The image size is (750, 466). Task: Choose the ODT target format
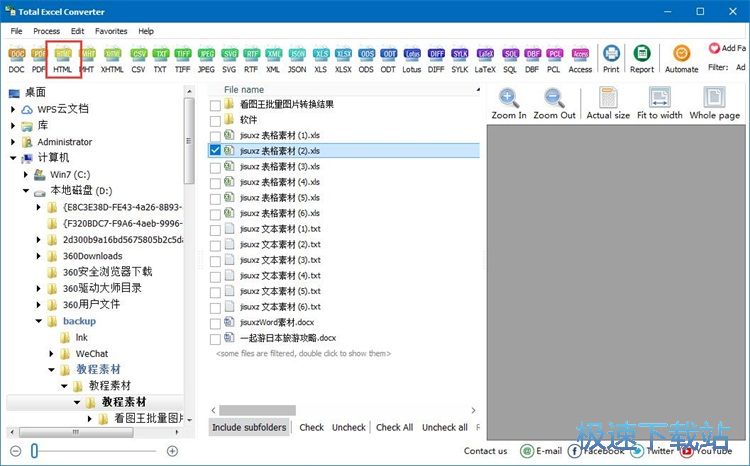pyautogui.click(x=388, y=60)
